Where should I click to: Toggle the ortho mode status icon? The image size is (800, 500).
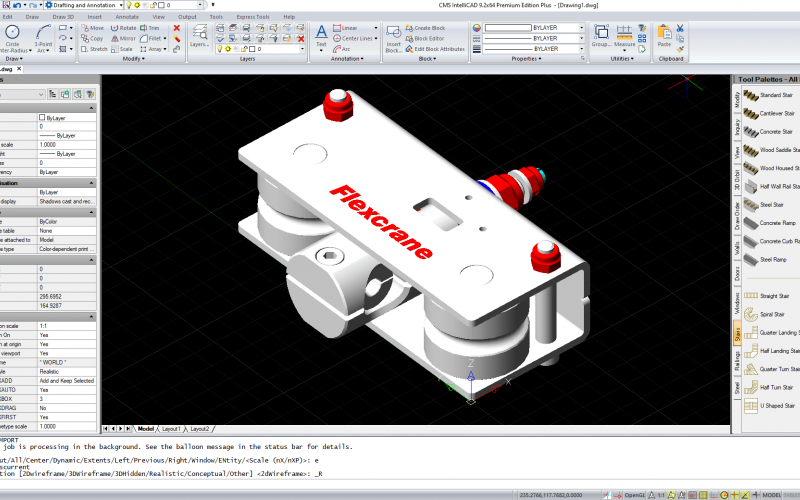[x=714, y=495]
